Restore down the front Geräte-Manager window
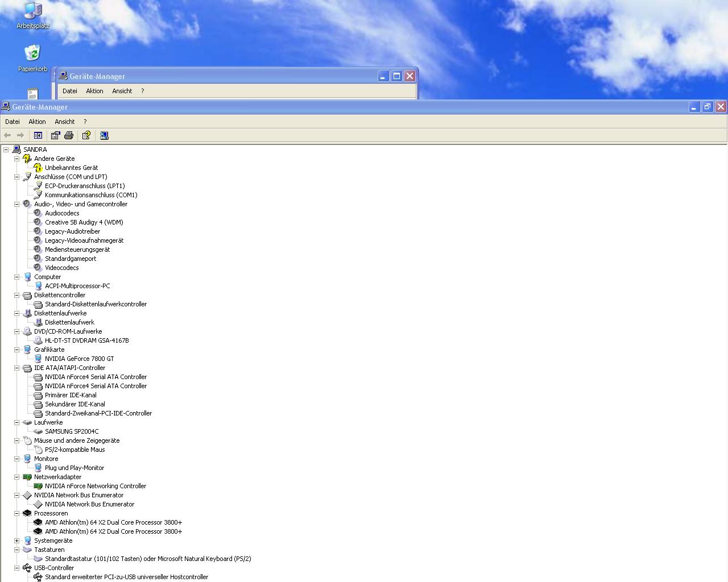728x582 pixels. 708,106
